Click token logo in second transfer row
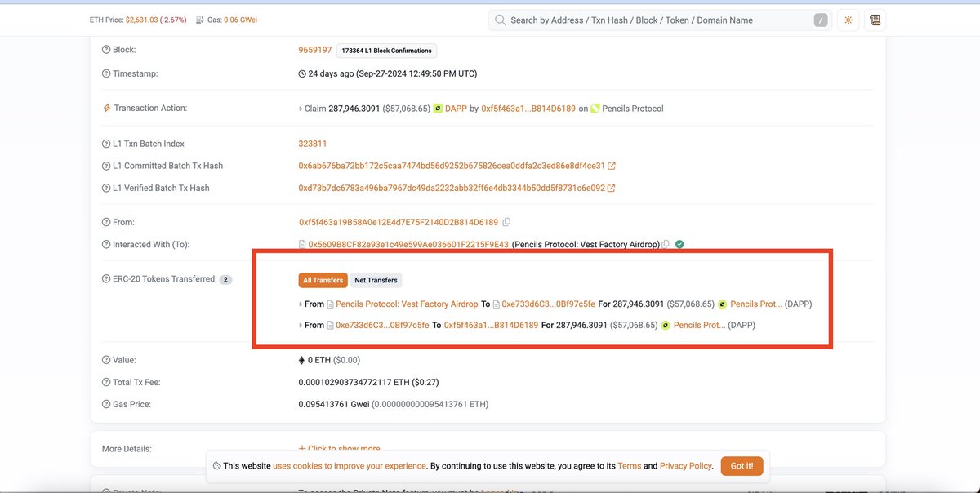The height and width of the screenshot is (493, 980). (x=666, y=326)
